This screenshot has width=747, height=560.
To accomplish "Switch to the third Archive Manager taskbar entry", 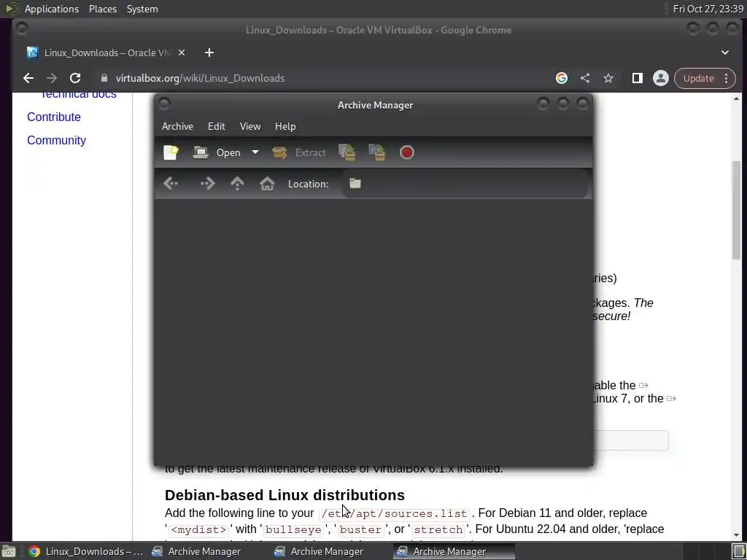I will [454, 551].
